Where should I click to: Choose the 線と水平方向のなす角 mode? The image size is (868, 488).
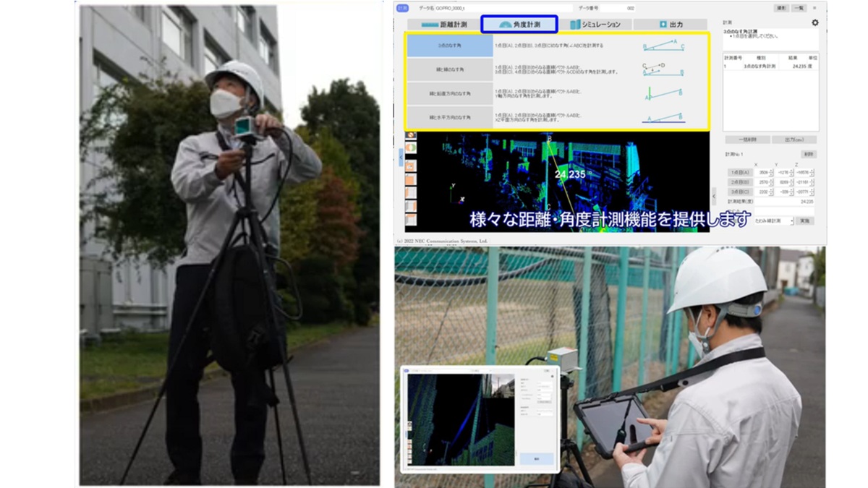pyautogui.click(x=439, y=117)
